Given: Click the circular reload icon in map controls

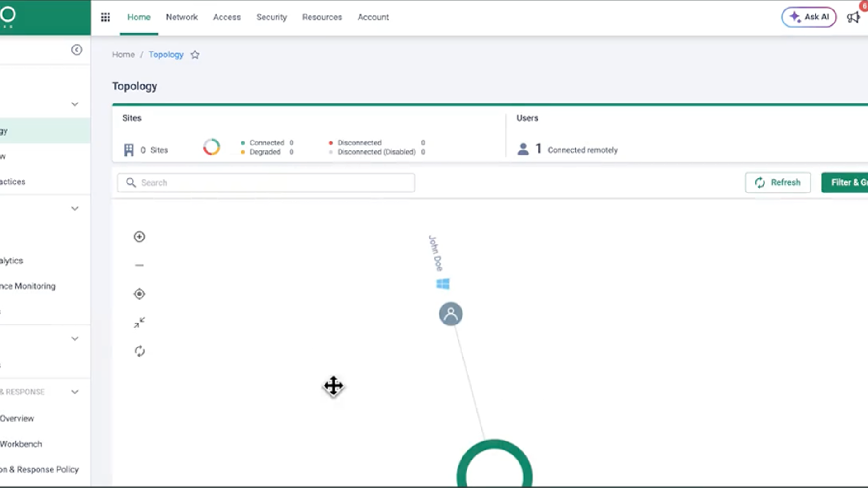Looking at the screenshot, I should [139, 351].
